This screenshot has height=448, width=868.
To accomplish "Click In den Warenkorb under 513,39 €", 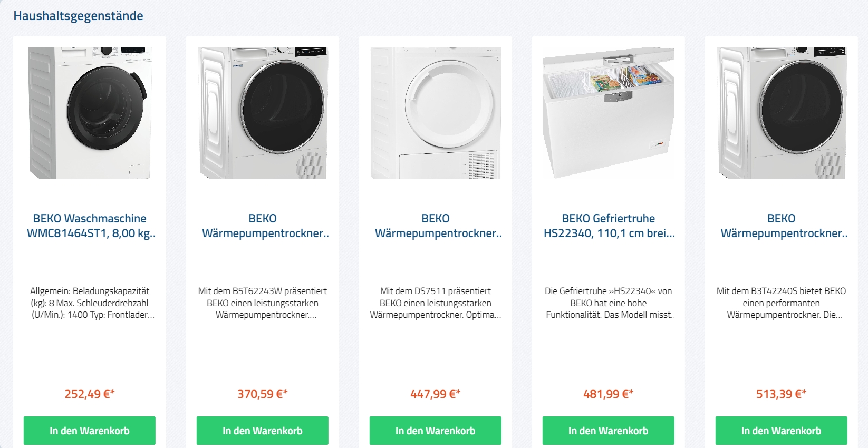I will click(782, 431).
